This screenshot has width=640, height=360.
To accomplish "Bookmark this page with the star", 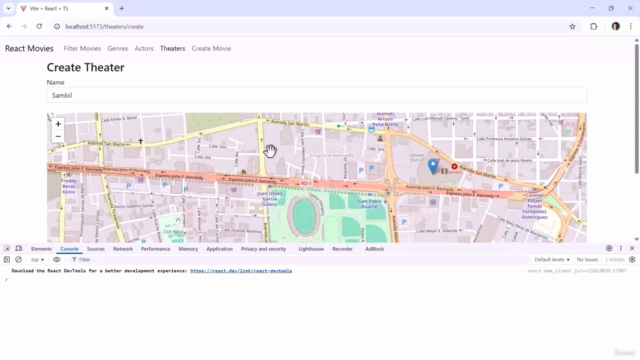I will 572,27.
